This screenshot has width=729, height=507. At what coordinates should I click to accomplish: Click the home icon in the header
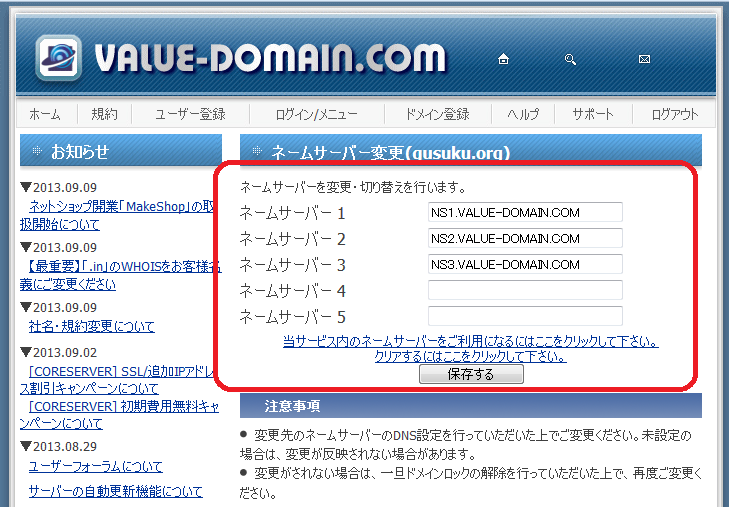pos(503,59)
